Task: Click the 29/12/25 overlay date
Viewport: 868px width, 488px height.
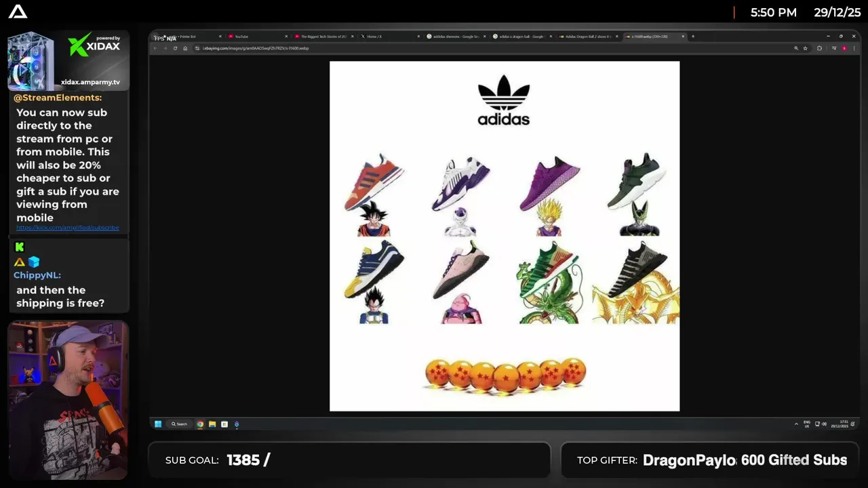Action: [x=837, y=12]
